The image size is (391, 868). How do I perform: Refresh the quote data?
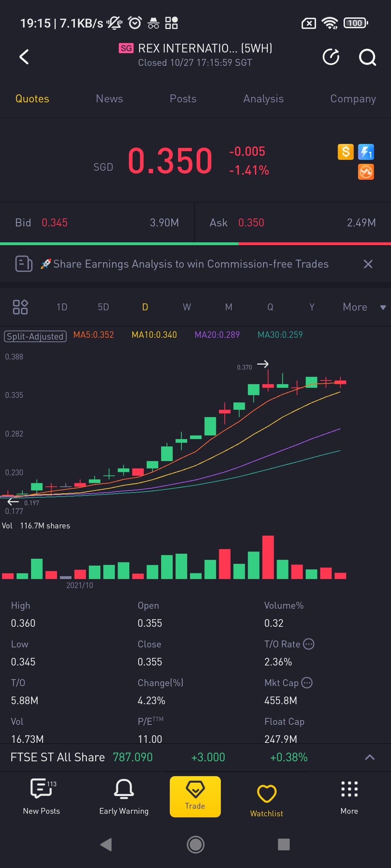331,57
